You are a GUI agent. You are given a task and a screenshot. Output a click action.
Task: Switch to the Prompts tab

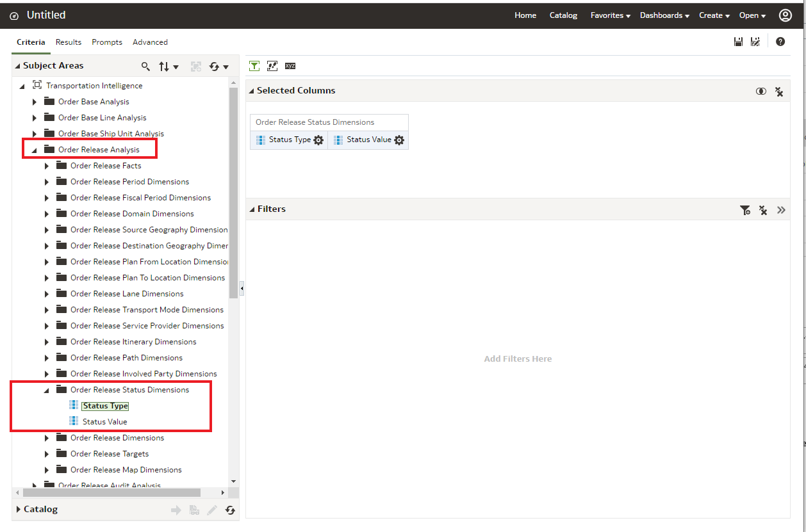pyautogui.click(x=107, y=42)
